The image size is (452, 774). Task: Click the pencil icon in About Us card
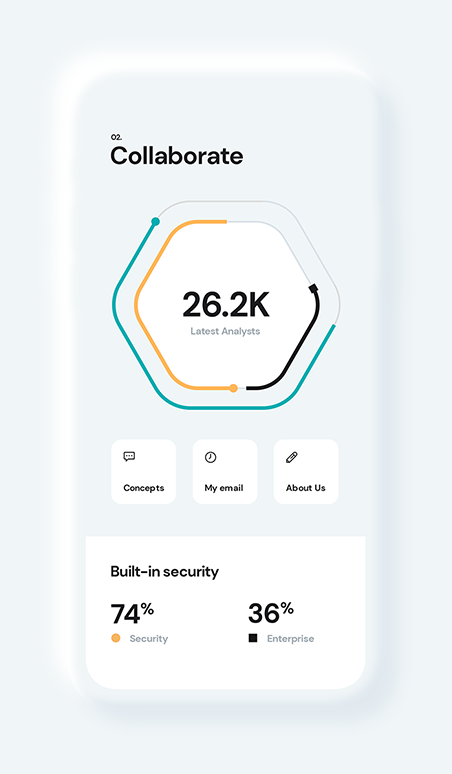click(x=292, y=458)
